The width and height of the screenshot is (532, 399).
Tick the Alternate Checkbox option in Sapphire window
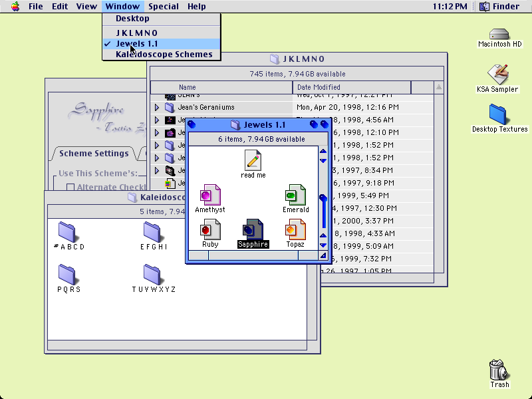tap(70, 188)
